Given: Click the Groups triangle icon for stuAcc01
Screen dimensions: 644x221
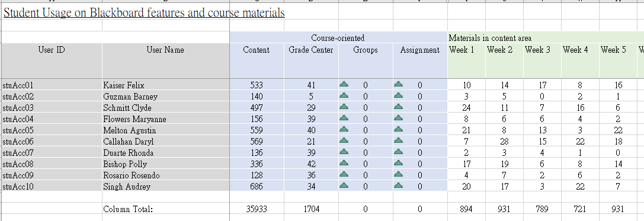Looking at the screenshot, I should (344, 84).
